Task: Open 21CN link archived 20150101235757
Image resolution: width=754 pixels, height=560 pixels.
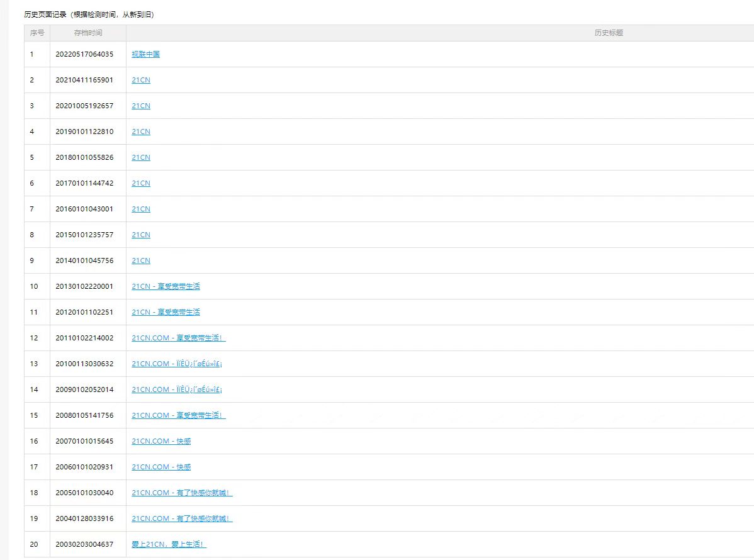Action: point(141,235)
